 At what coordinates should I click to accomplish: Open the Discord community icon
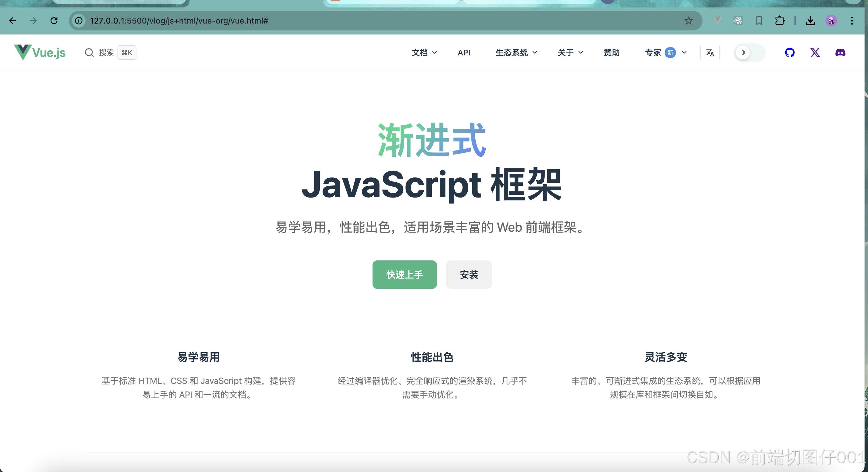[840, 53]
